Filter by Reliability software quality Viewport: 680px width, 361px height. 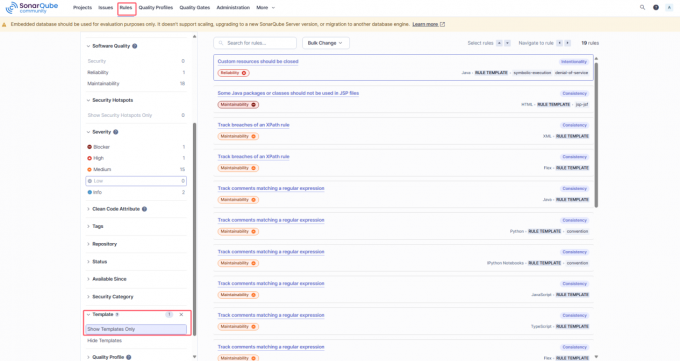click(136, 72)
